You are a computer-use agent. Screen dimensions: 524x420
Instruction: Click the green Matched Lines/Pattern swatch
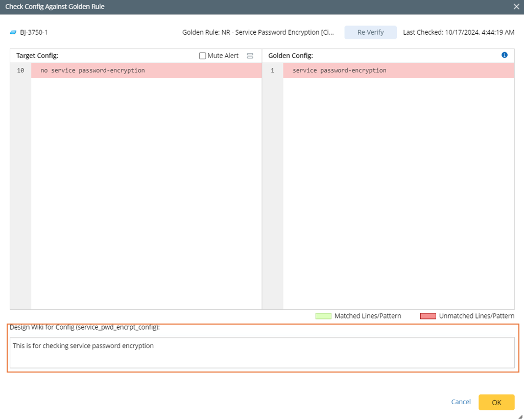coord(323,316)
